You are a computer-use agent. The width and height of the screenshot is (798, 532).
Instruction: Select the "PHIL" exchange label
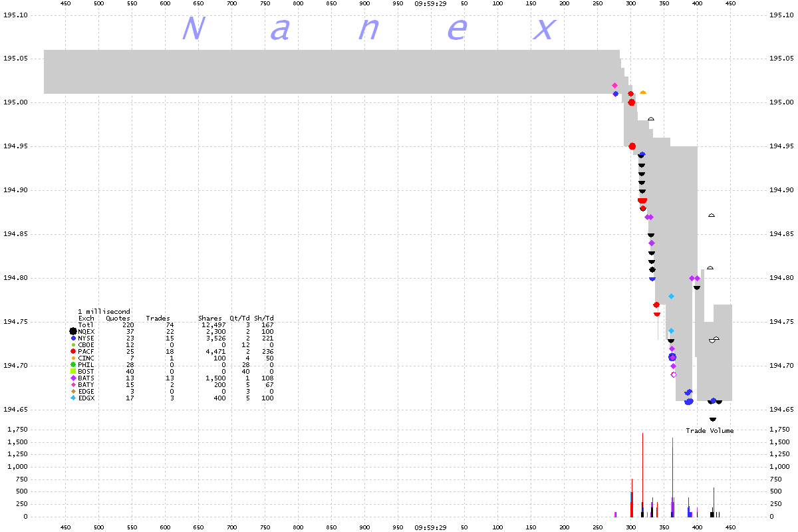tap(86, 364)
